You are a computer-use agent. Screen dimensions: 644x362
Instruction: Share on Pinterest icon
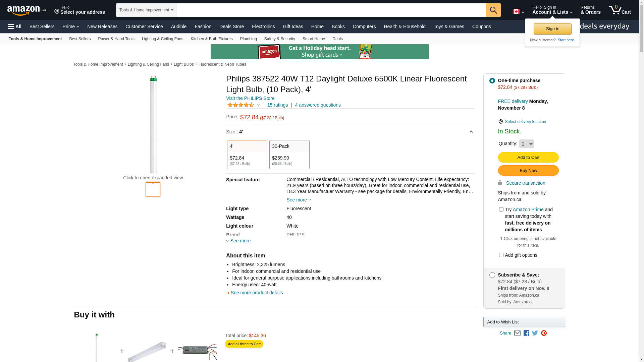click(x=544, y=333)
